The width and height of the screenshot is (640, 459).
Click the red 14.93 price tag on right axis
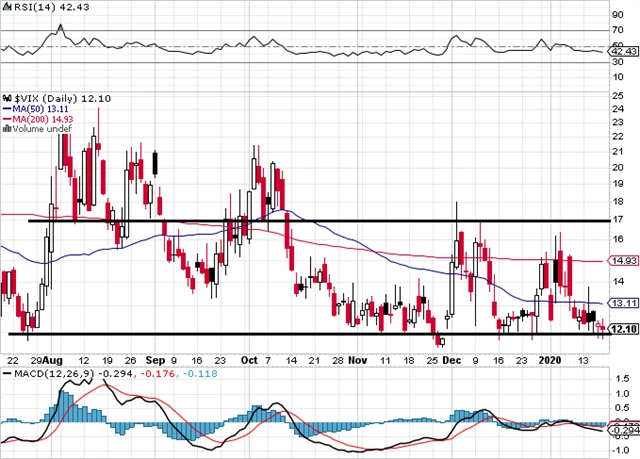tap(623, 261)
